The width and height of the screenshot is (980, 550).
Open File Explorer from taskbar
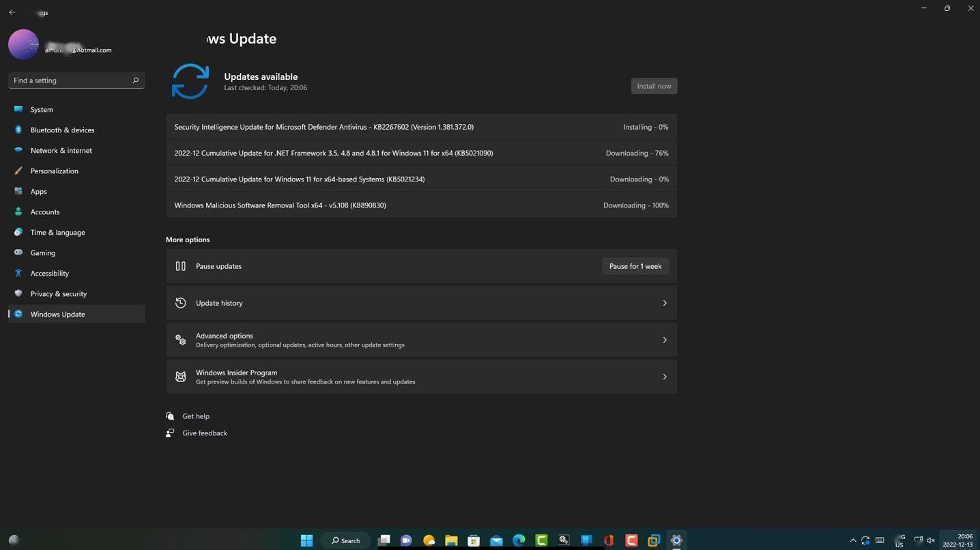pyautogui.click(x=451, y=540)
